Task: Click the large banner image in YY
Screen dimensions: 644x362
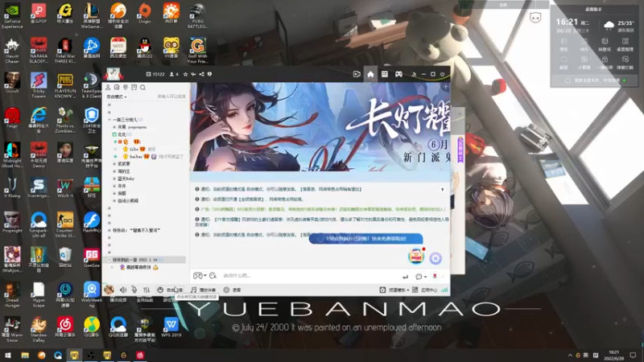Action: point(320,127)
